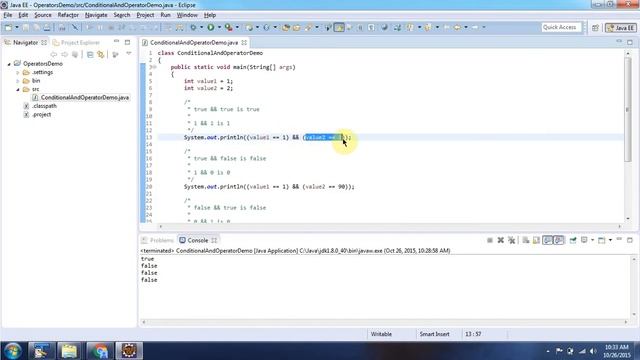Click Collapse All icon in Navigator toolbar
This screenshot has width=640, height=360.
(x=90, y=54)
